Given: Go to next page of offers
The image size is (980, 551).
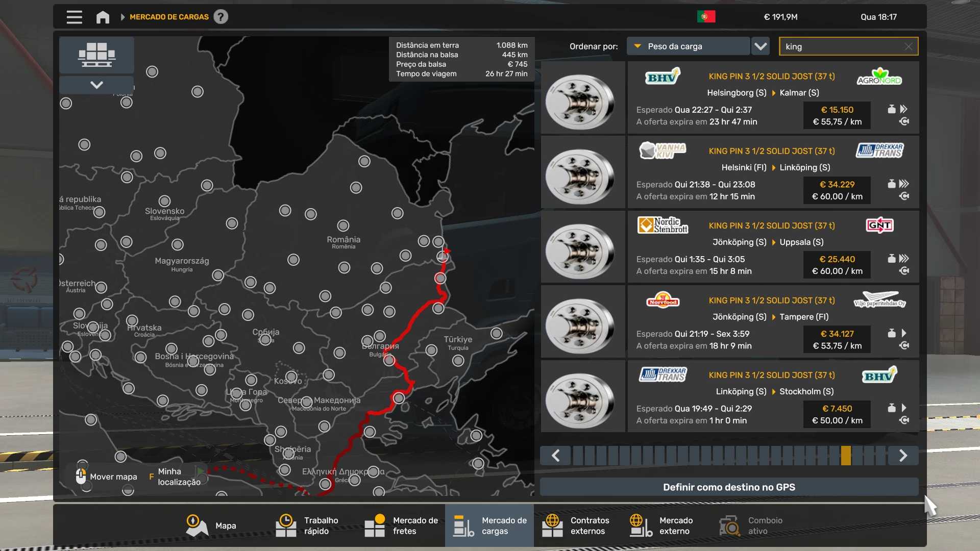Looking at the screenshot, I should [902, 456].
